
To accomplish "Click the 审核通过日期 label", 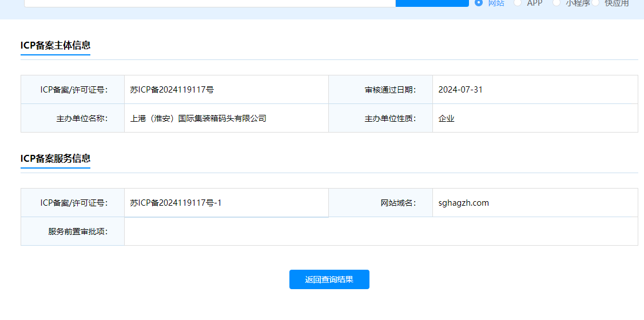I will point(390,90).
